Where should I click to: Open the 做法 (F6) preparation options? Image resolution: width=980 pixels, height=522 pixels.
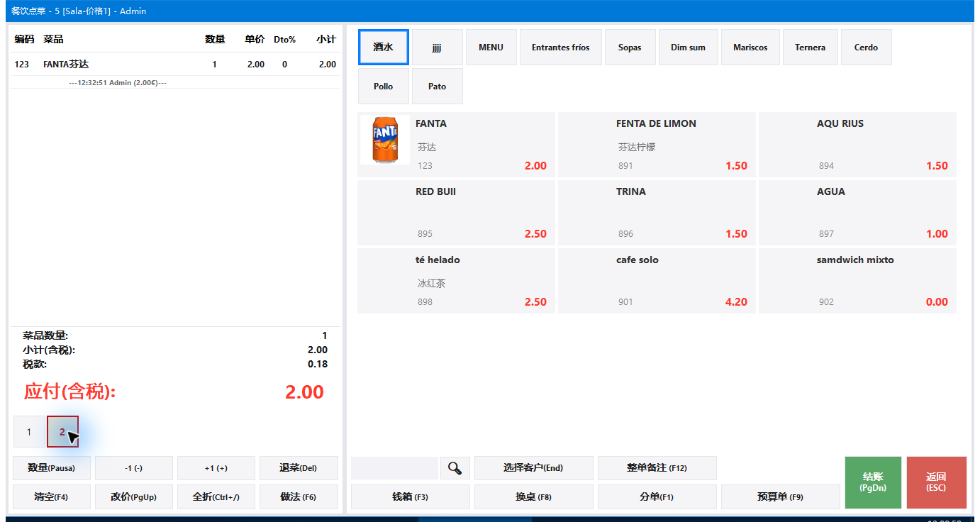[x=299, y=497]
